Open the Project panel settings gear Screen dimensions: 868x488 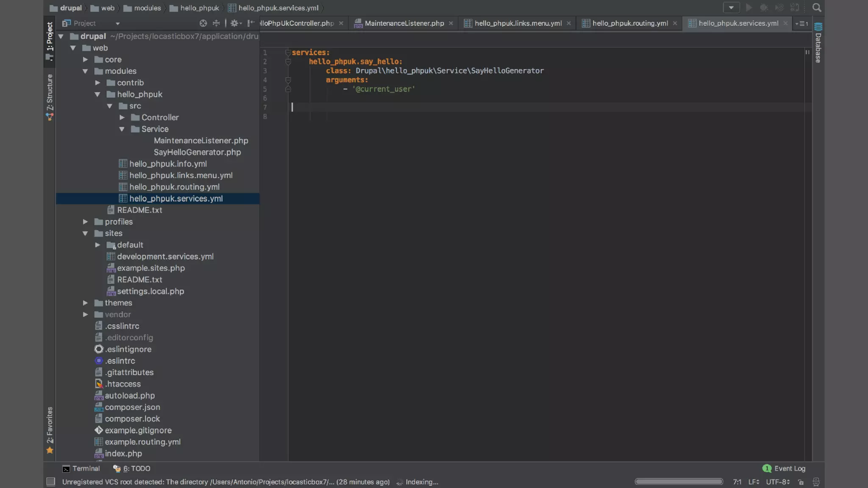click(x=234, y=23)
